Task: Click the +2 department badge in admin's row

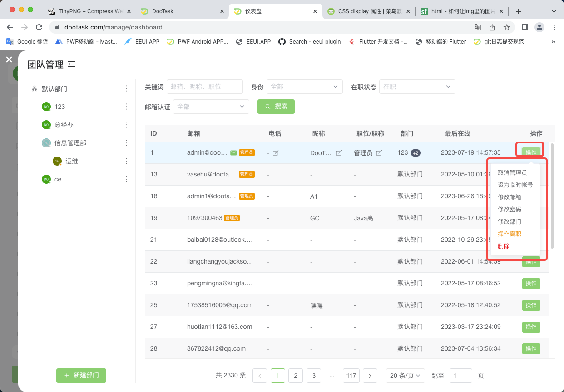Action: (x=416, y=153)
